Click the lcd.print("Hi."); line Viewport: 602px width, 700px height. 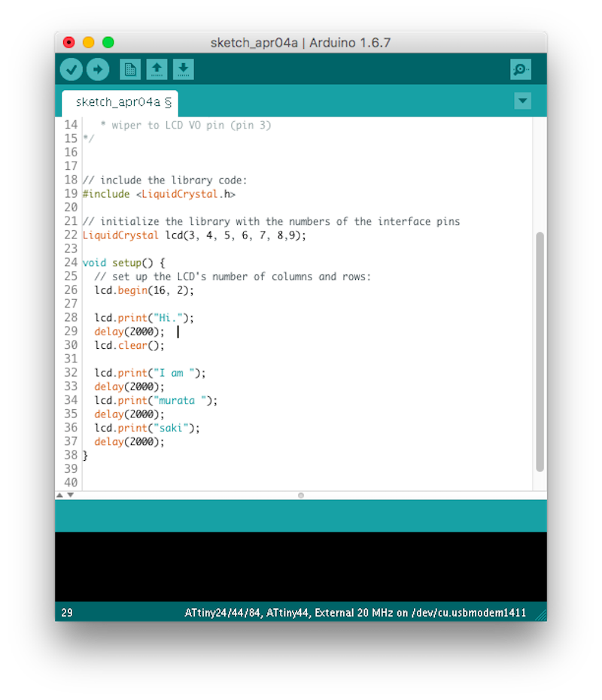click(x=144, y=318)
